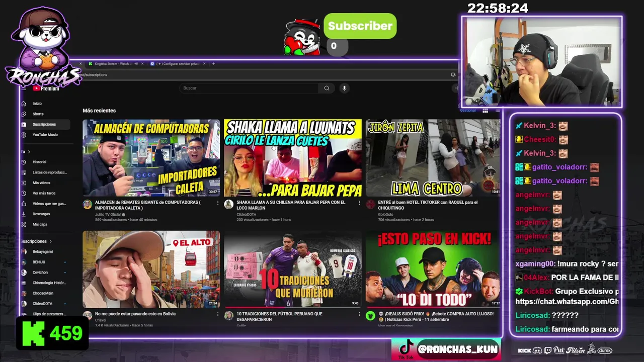Open a new browser tab with plus button
Screen dimensions: 644x362
tap(213, 64)
